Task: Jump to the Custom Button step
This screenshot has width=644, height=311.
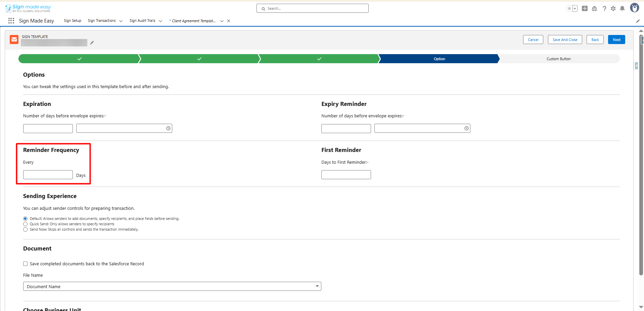Action: 559,59
